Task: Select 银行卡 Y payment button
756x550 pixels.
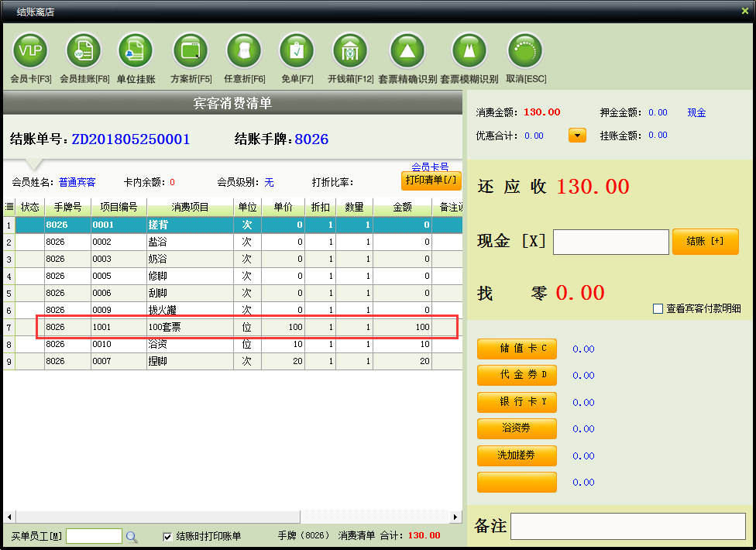Action: coord(517,402)
